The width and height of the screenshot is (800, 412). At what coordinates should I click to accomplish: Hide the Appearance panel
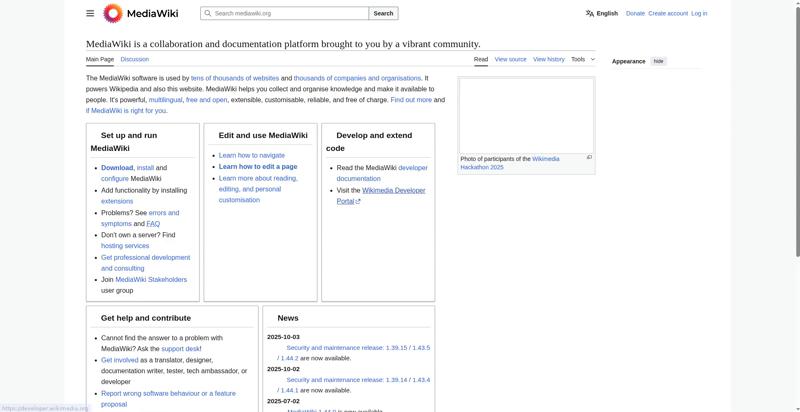click(658, 61)
